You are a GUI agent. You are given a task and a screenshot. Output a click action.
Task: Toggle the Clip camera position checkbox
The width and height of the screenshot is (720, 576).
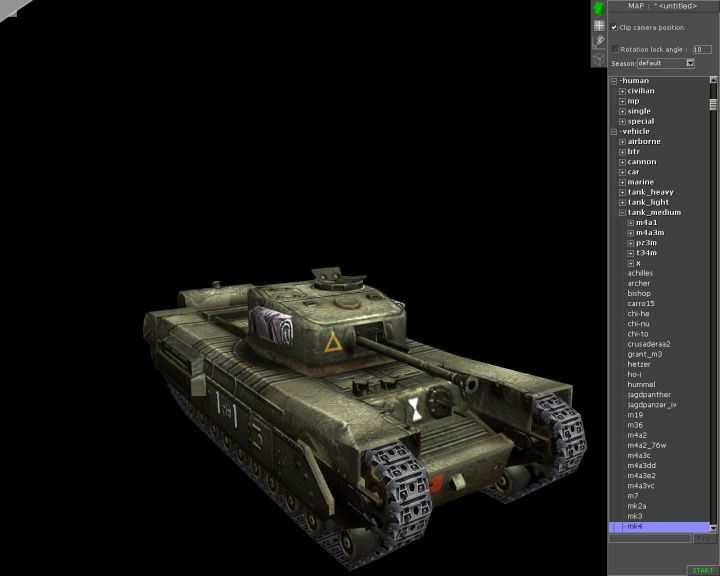tap(614, 27)
